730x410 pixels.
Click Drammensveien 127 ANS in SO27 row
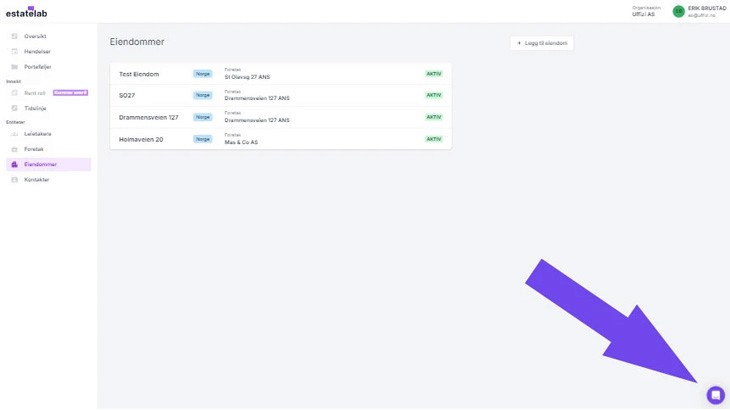[257, 99]
